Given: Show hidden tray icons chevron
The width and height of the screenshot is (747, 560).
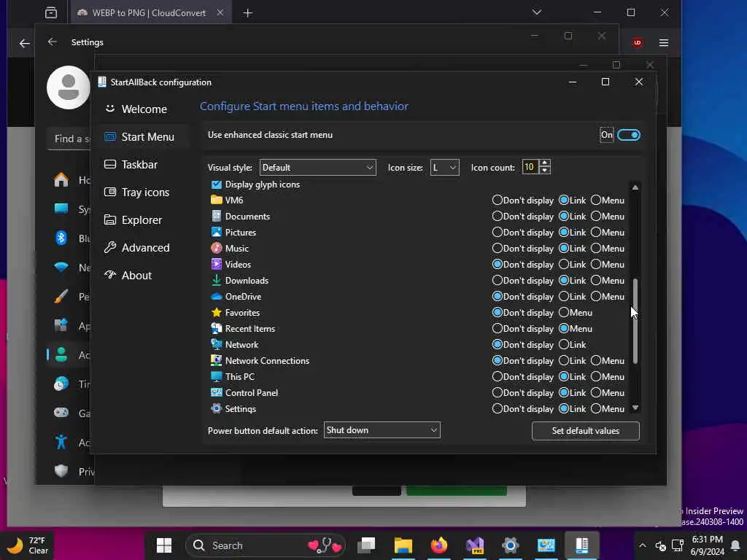Looking at the screenshot, I should click(x=642, y=545).
